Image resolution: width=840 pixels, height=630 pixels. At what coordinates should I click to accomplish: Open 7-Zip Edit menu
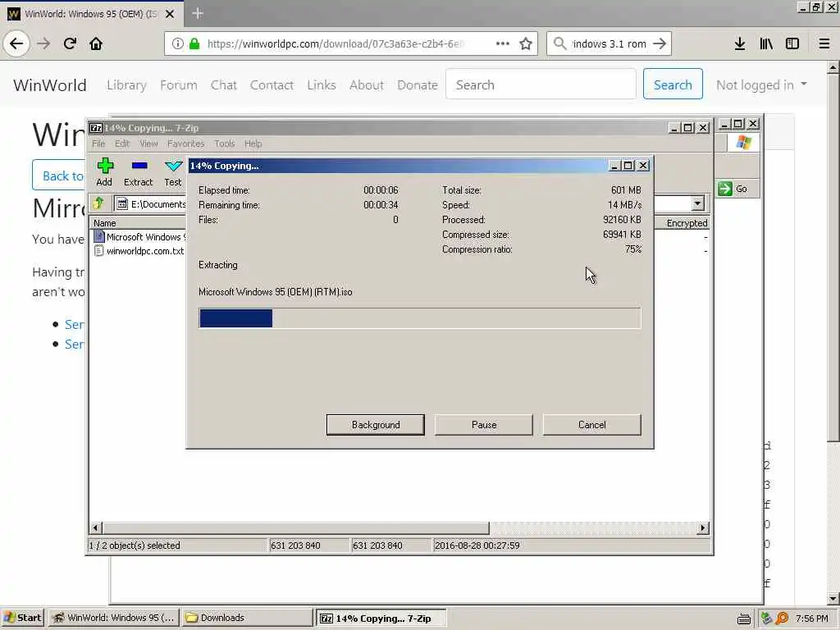[x=122, y=144]
